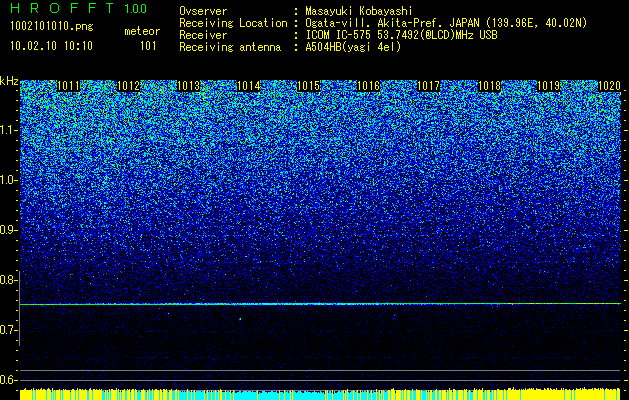Click the date stamp 10.02.10 10:10
The height and width of the screenshot is (400, 629).
pos(51,46)
